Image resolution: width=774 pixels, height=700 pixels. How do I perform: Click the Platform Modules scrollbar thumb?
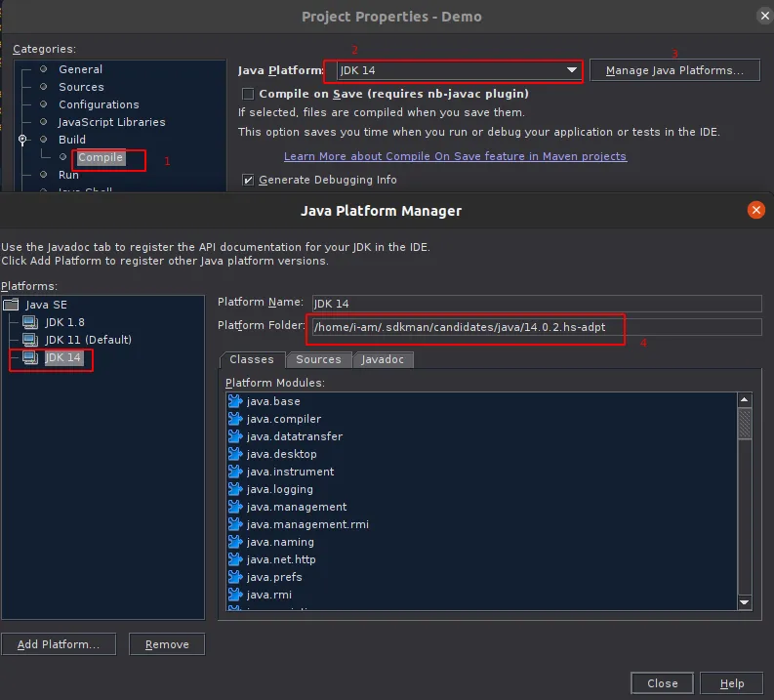pyautogui.click(x=745, y=424)
